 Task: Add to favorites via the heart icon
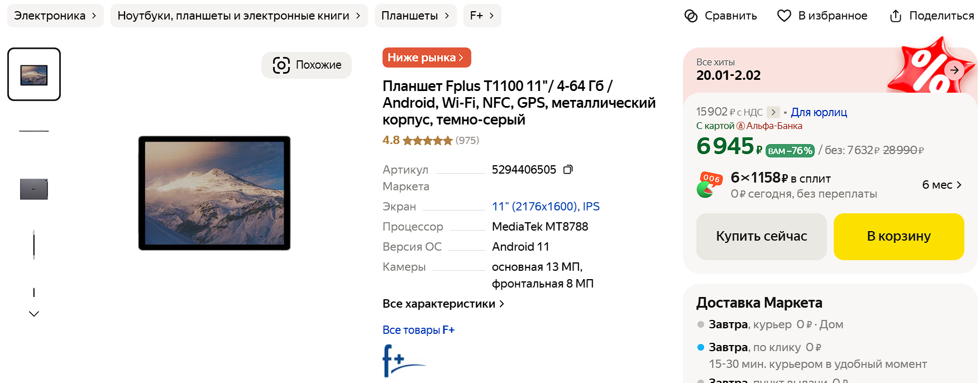pyautogui.click(x=784, y=16)
